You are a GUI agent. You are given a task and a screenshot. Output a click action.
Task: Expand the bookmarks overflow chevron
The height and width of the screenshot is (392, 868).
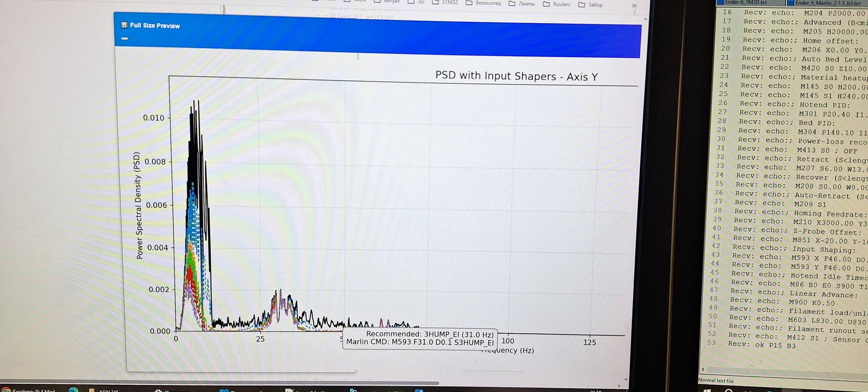coord(634,5)
